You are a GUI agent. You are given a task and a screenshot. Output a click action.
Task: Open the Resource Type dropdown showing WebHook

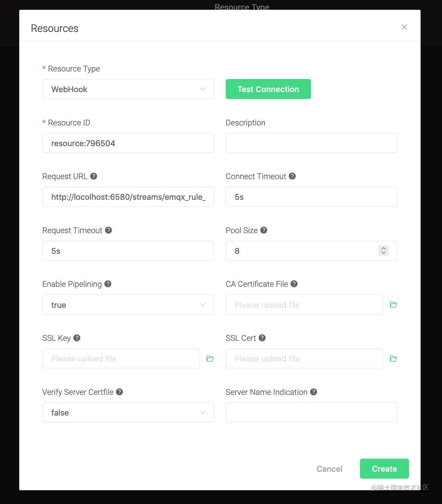[128, 89]
